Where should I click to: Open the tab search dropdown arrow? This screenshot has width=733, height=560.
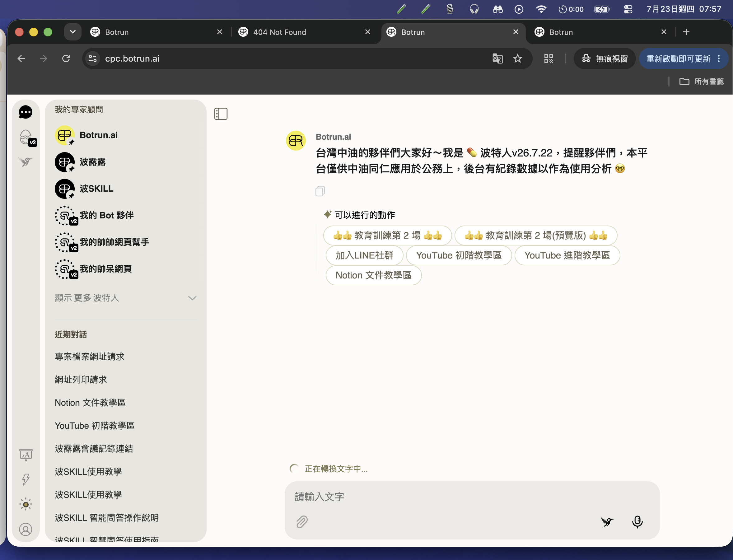pyautogui.click(x=73, y=32)
